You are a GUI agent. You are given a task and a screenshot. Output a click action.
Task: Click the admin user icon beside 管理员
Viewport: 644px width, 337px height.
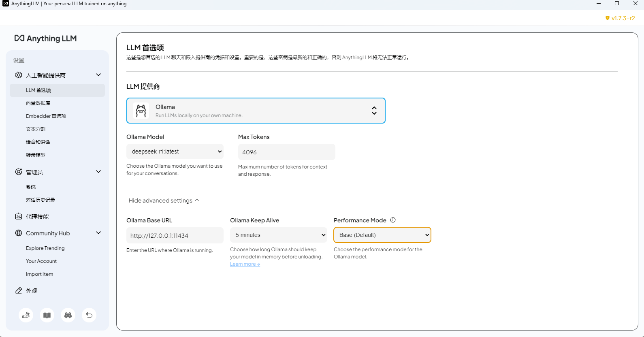(19, 172)
